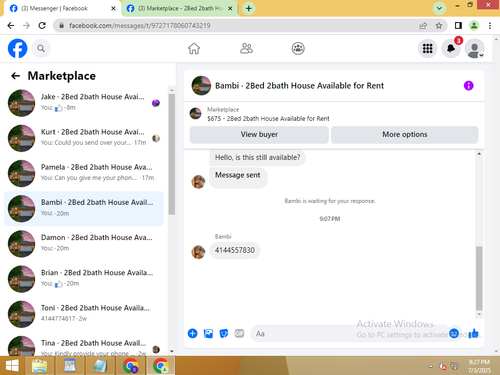Share this page icon in address bar
The width and height of the screenshot is (500, 375).
423,26
